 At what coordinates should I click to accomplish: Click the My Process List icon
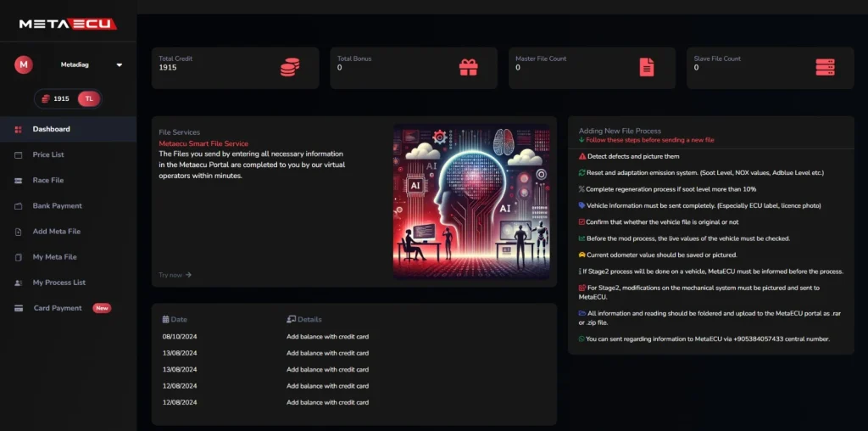(18, 283)
